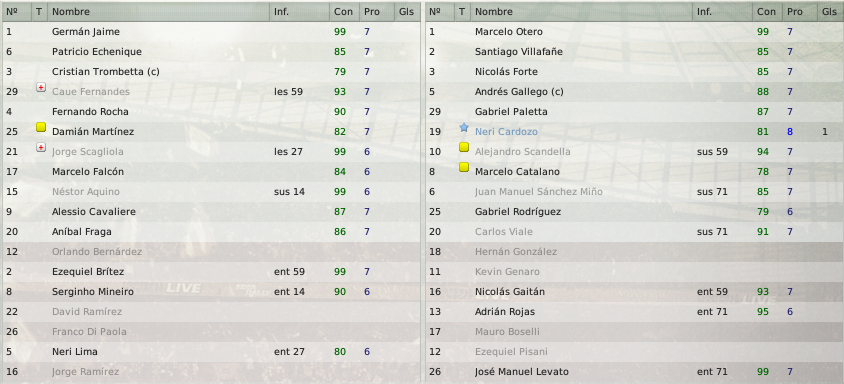Click the injury icon beside Caue Fernandes
The height and width of the screenshot is (384, 844).
(41, 87)
